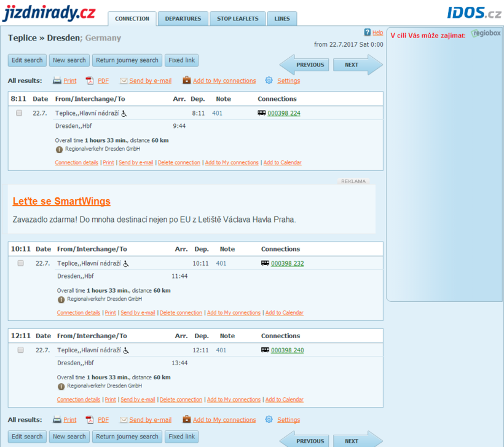Screen dimensions: 504x447
Task: Click the top Settings gear icon
Action: tap(269, 81)
